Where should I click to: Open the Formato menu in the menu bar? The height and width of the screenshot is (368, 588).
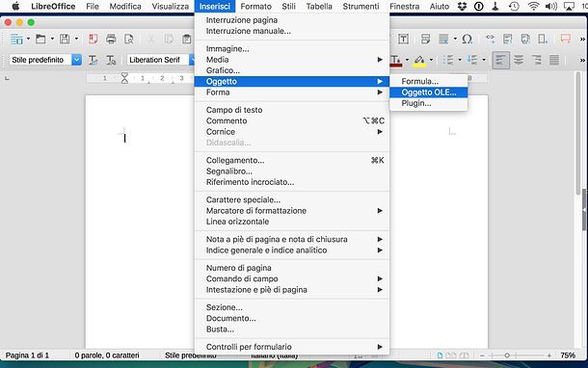click(256, 7)
